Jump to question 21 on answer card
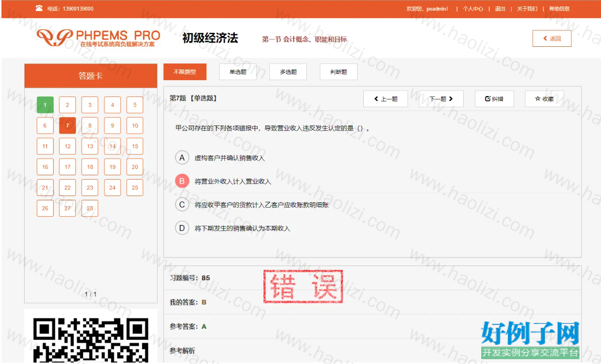 click(x=45, y=188)
